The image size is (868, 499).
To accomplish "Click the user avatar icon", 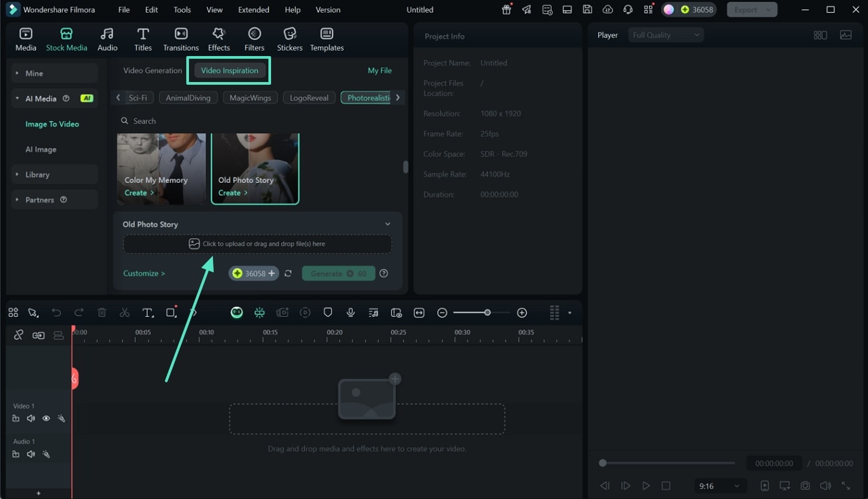I will click(668, 9).
